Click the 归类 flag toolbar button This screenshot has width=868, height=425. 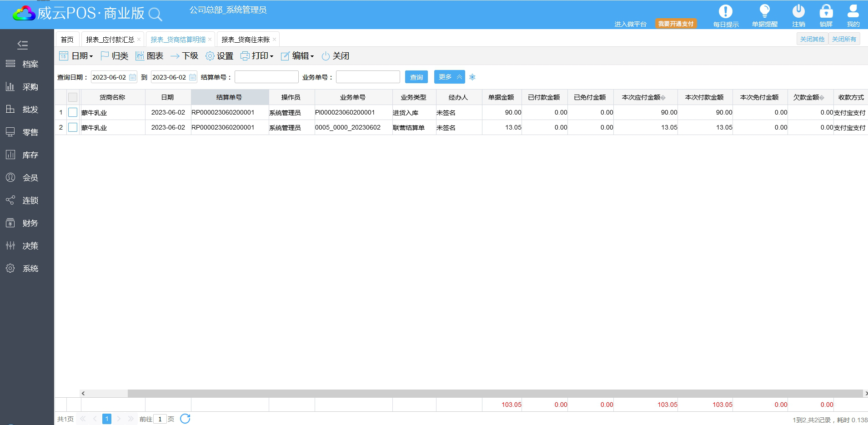[114, 56]
